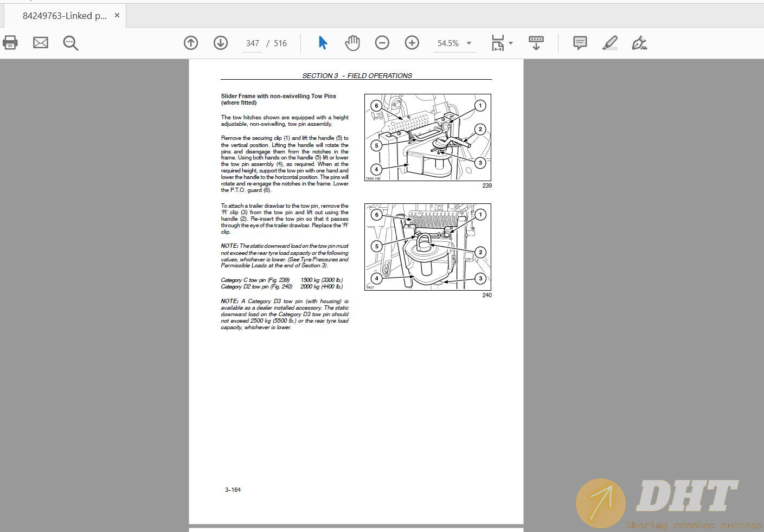764x532 pixels.
Task: Click the SECTION 3 - FIELD OPERATIONS header
Action: 357,76
